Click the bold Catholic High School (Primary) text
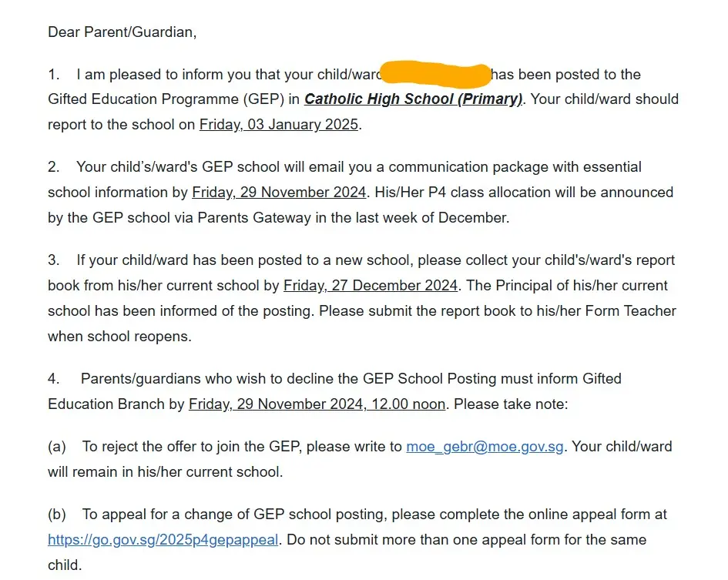 [414, 99]
